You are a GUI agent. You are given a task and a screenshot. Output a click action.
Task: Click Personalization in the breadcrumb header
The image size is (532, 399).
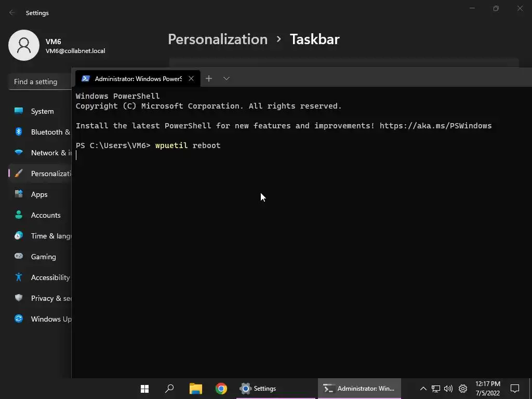point(218,39)
